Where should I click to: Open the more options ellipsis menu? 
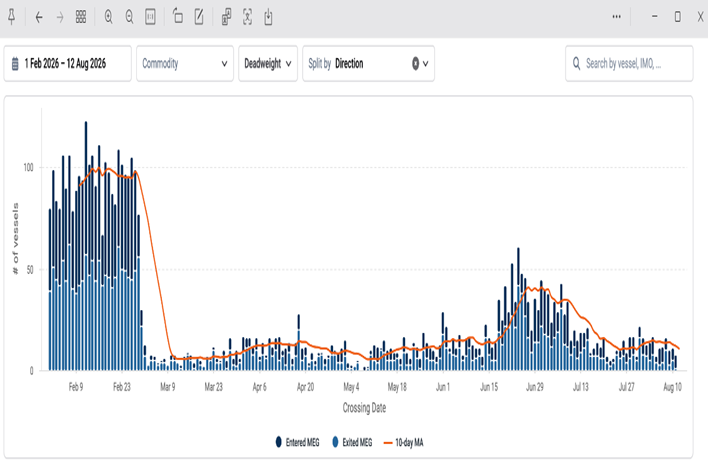click(x=616, y=17)
